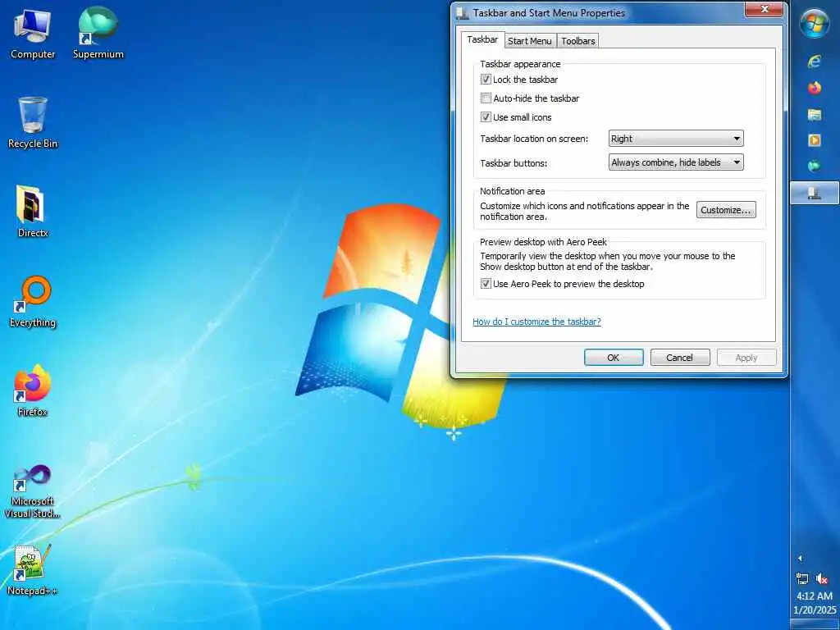Click the muted volume tray icon
The width and height of the screenshot is (840, 630).
coord(822,578)
